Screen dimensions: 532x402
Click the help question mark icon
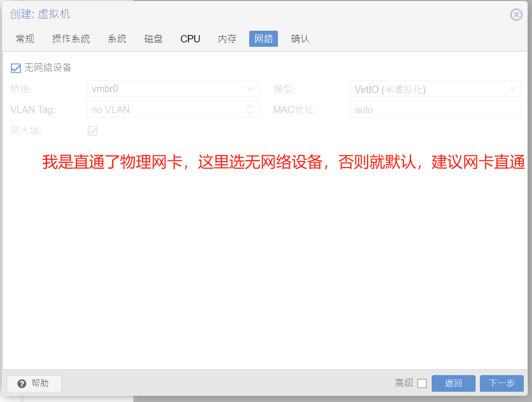coord(21,383)
